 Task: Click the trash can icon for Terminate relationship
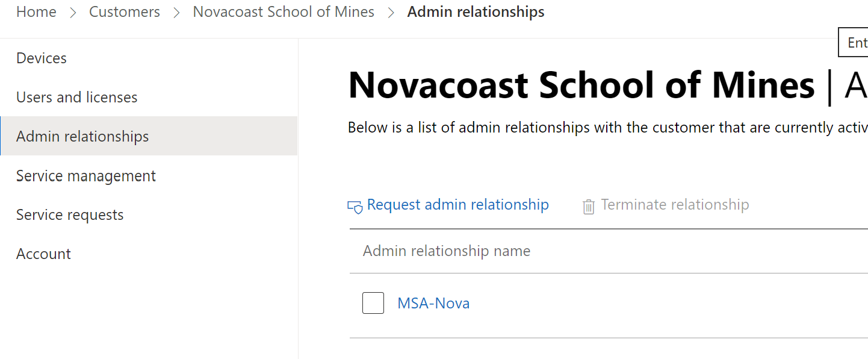(588, 207)
